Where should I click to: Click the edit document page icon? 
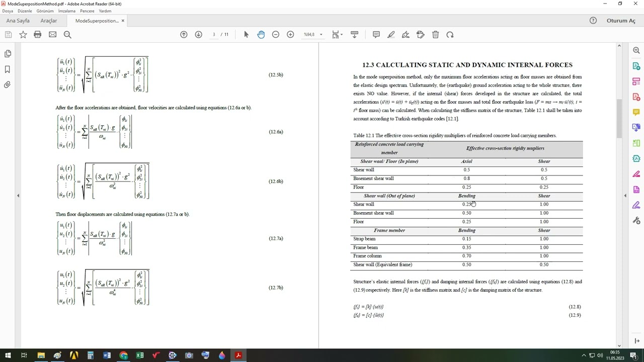click(421, 34)
